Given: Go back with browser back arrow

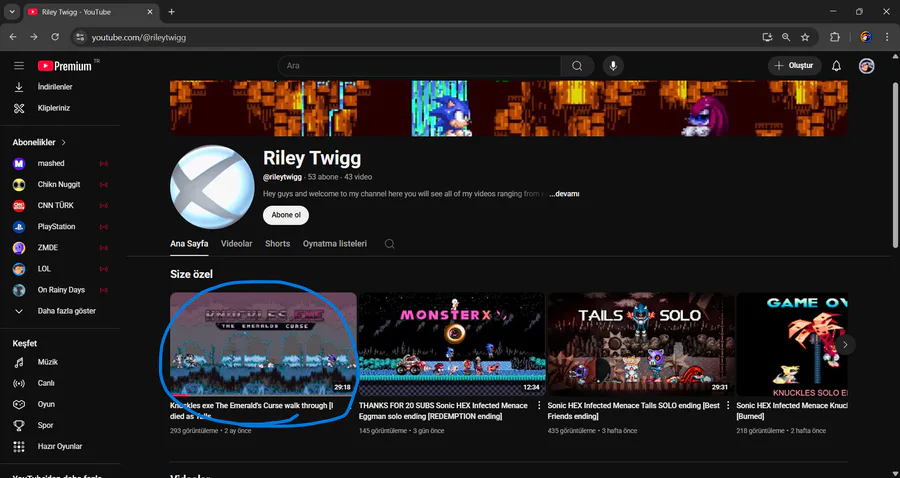Looking at the screenshot, I should 13,37.
